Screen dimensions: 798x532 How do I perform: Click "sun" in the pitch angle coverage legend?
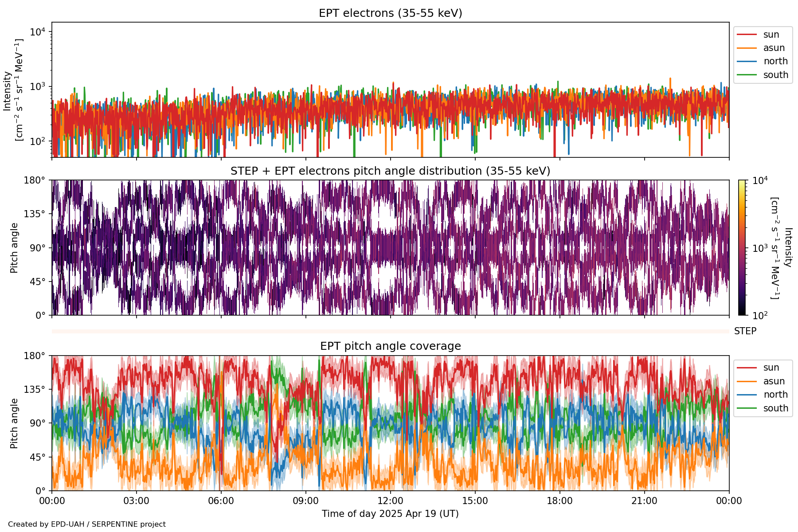point(771,368)
